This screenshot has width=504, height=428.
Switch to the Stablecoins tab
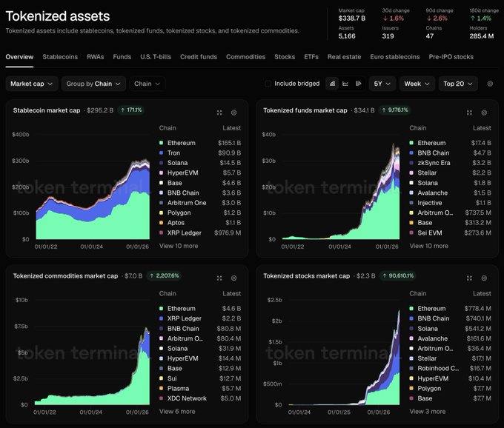[60, 57]
